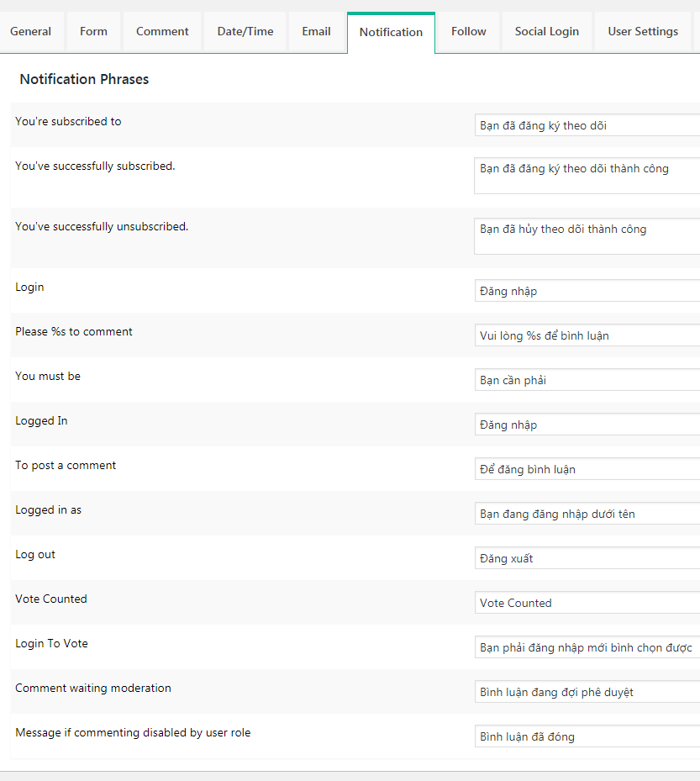The image size is (700, 781).
Task: Open the Form tab
Action: coord(93,31)
